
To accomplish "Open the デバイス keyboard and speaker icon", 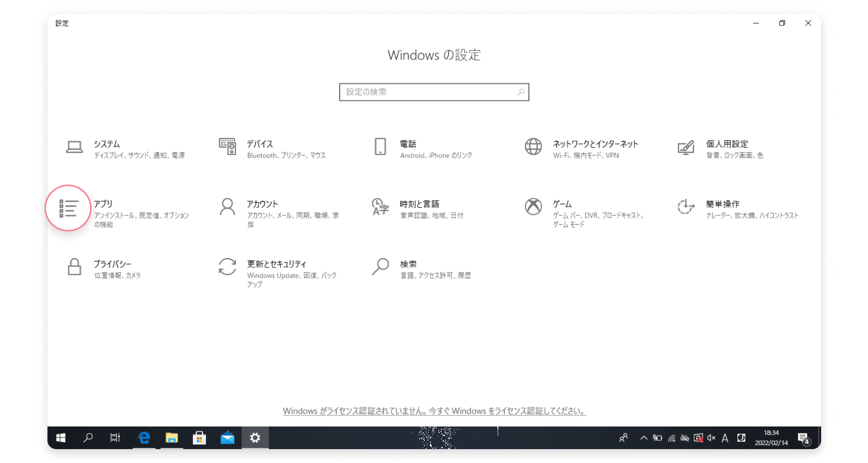I will [x=227, y=147].
